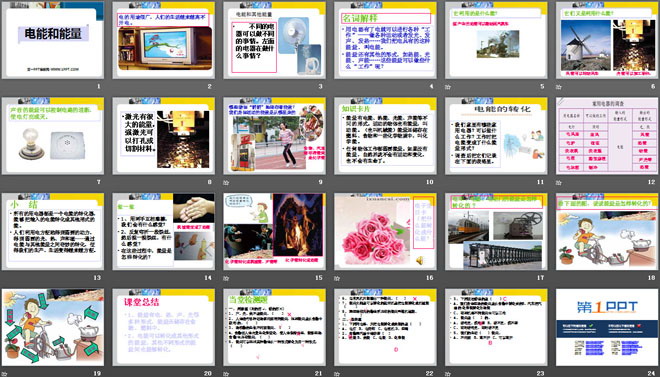Select slide 7 with the light bulb
This screenshot has width=660, height=377.
[53, 135]
